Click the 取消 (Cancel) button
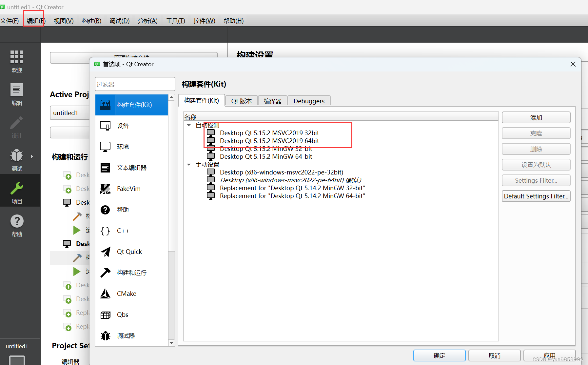The width and height of the screenshot is (588, 365). pos(494,355)
